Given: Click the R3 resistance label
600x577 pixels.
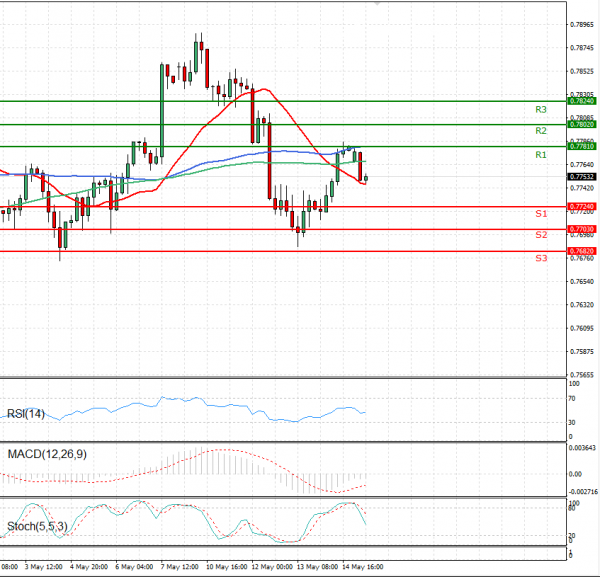Looking at the screenshot, I should coord(541,110).
